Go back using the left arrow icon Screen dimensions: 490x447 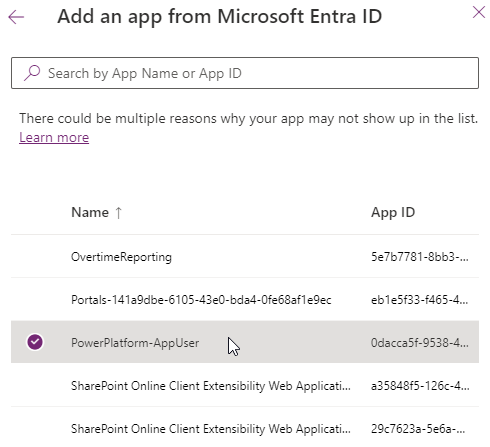pos(16,17)
